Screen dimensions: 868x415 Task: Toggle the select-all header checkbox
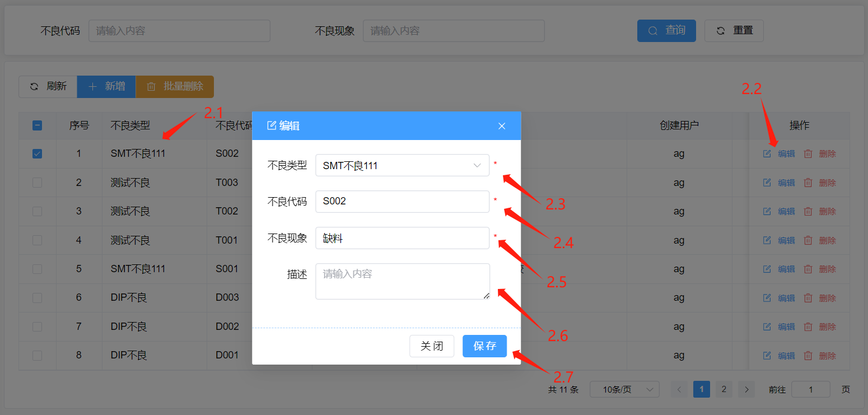point(38,126)
